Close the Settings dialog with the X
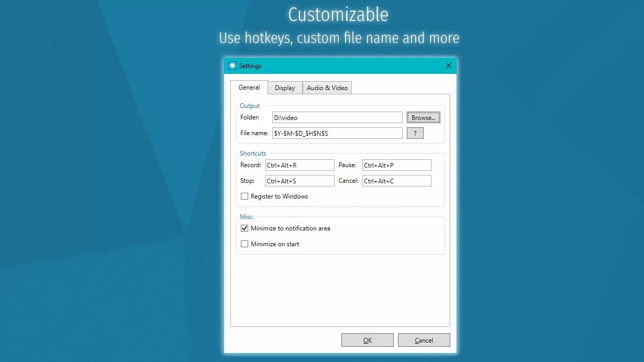The width and height of the screenshot is (644, 362). point(448,65)
